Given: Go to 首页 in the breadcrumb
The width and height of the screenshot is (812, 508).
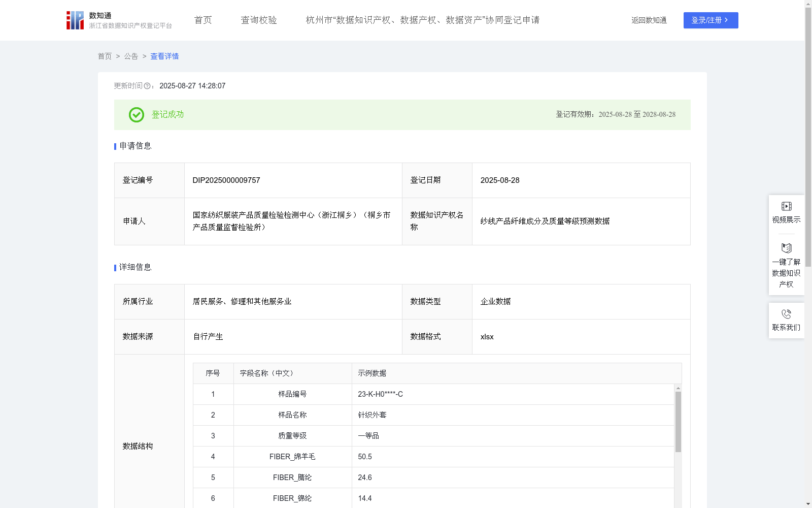Looking at the screenshot, I should coord(105,56).
